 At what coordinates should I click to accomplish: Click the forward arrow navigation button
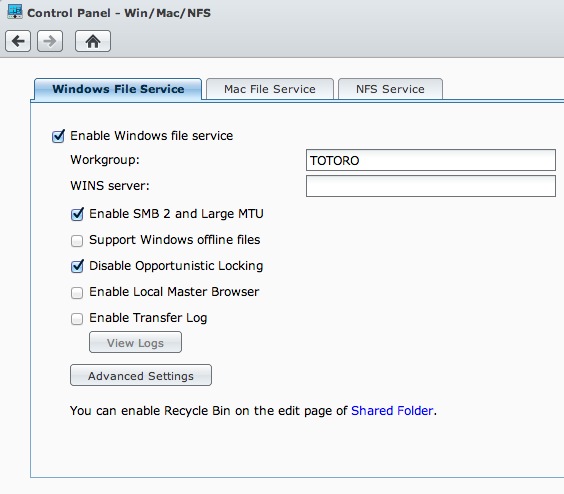click(x=50, y=41)
